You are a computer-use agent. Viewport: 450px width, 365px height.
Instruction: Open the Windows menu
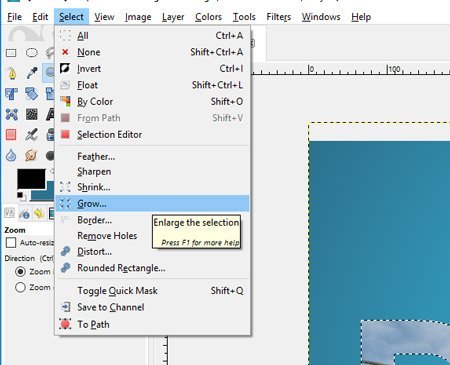[321, 17]
